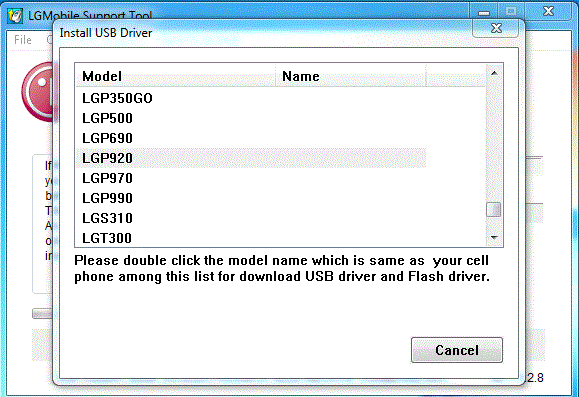Select LGP350GO in the model list
This screenshot has height=397, width=579.
coord(251,98)
